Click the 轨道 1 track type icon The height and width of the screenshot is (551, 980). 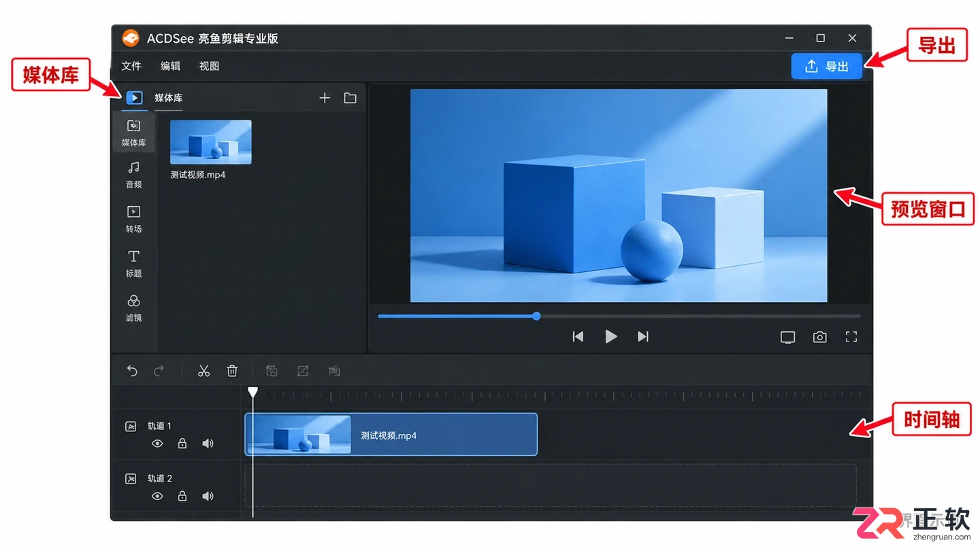click(x=131, y=427)
